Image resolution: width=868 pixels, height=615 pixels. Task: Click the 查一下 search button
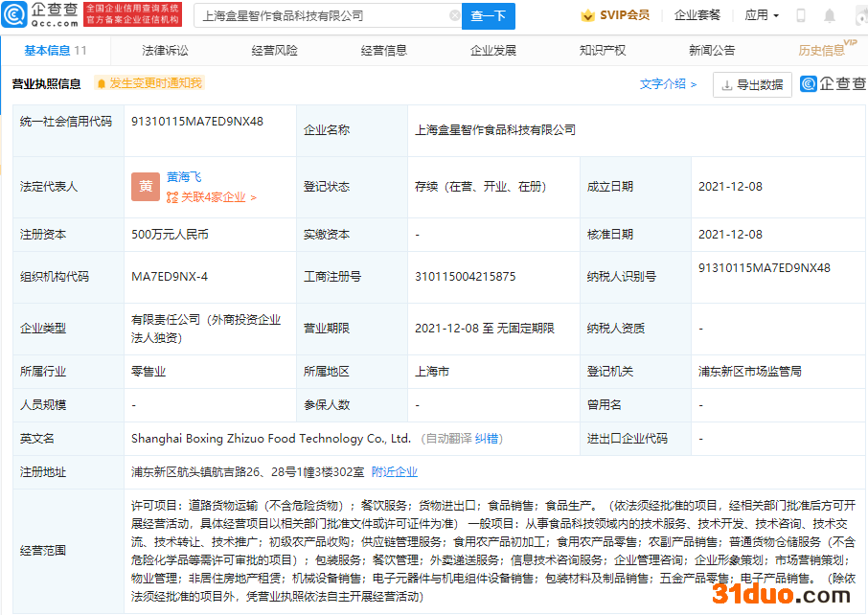coord(489,16)
